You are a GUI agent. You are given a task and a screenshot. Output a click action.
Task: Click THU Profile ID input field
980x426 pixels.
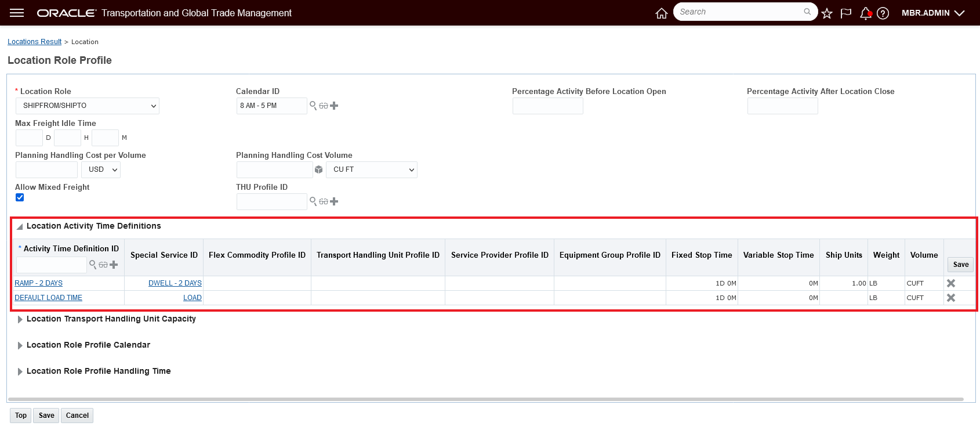271,201
